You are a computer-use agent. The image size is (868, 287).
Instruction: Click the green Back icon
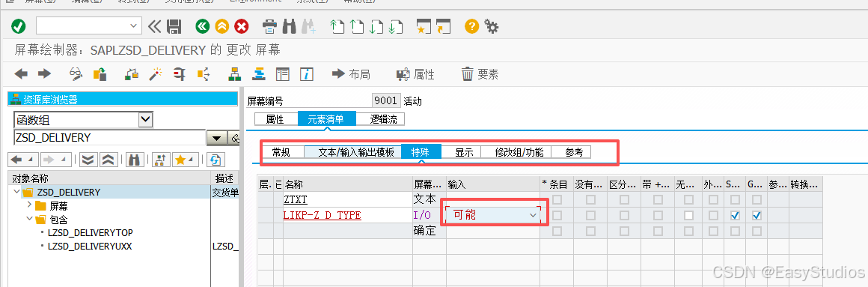[x=203, y=26]
